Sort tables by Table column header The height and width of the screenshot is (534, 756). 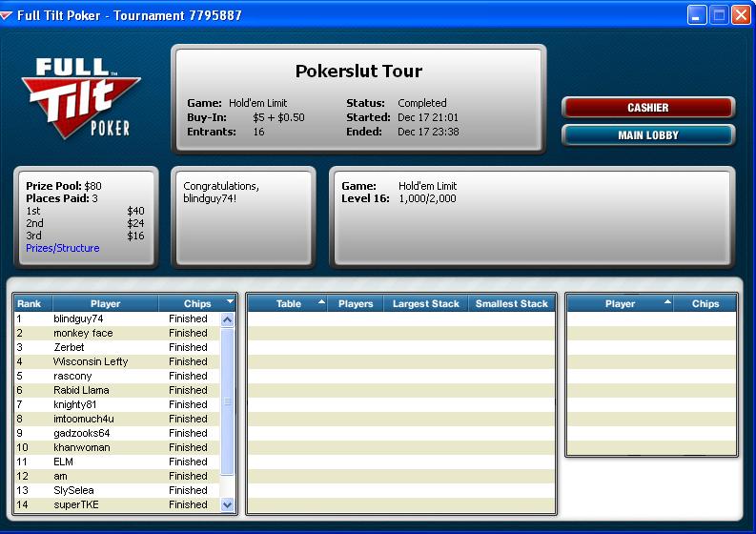pos(288,303)
